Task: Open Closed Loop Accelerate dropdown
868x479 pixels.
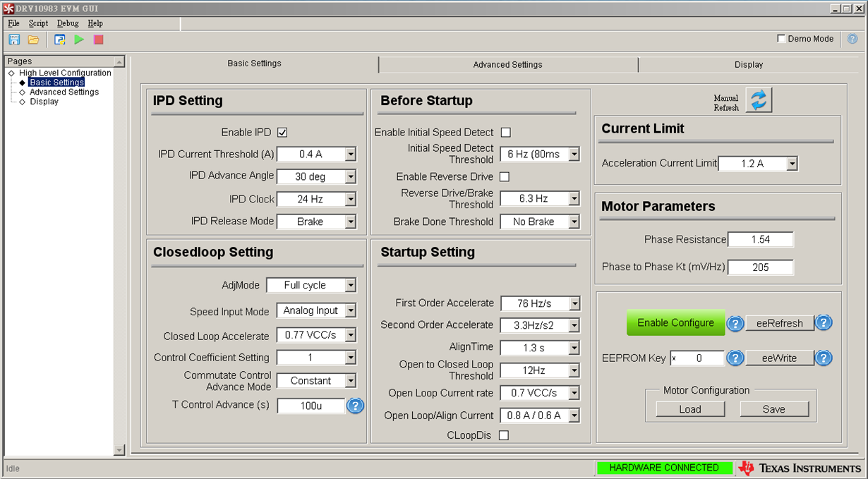Action: [x=351, y=335]
